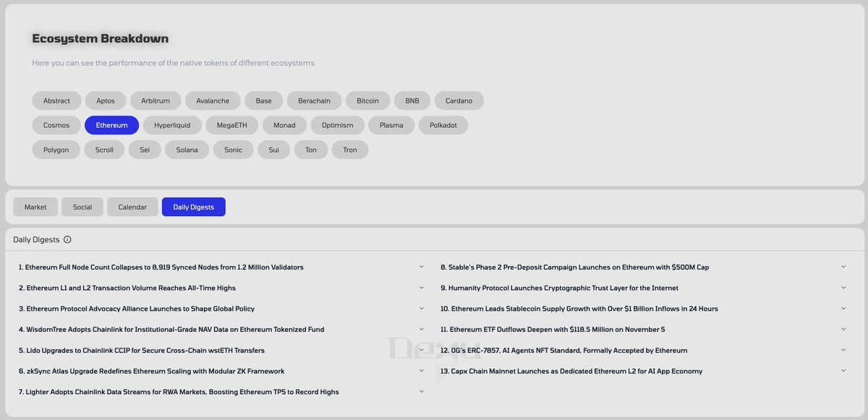
Task: Select the Base ecosystem chip
Action: click(263, 100)
